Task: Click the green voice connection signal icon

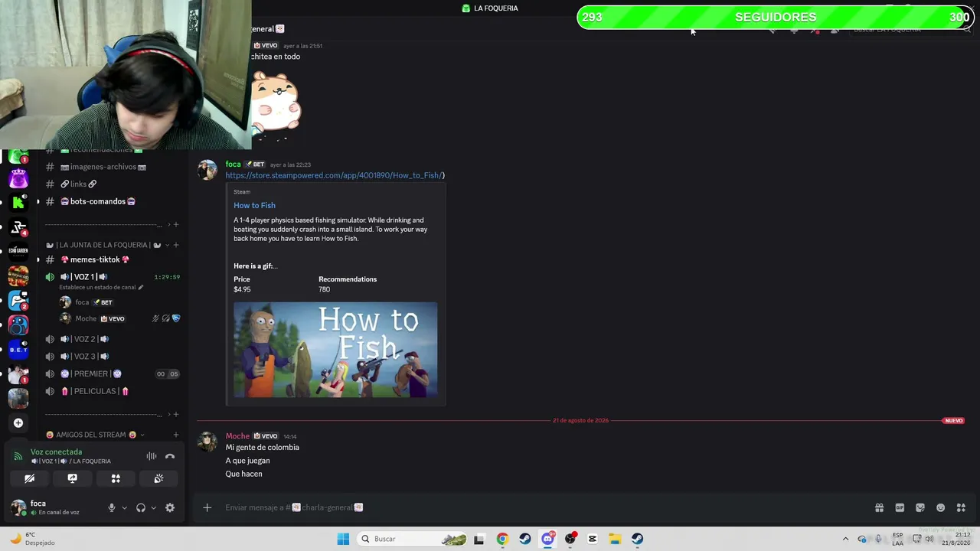Action: (x=18, y=456)
